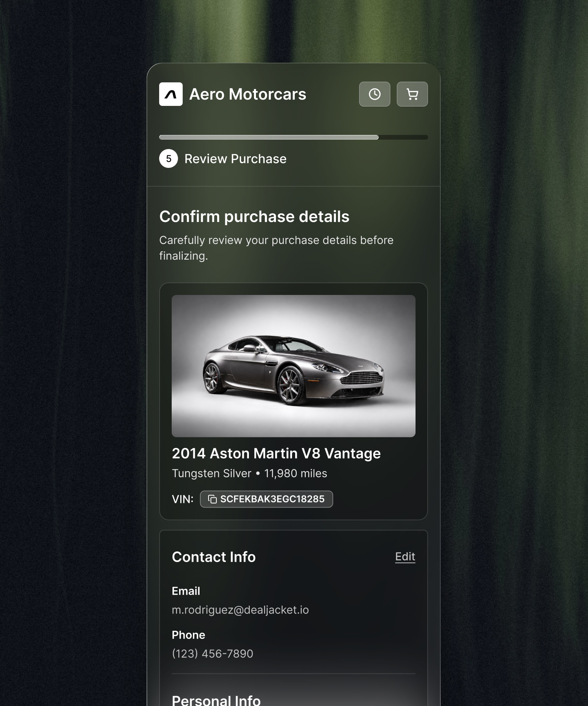This screenshot has width=588, height=706.
Task: Click the VIN SCFEKBAK3EGC18285 chip
Action: pos(266,499)
